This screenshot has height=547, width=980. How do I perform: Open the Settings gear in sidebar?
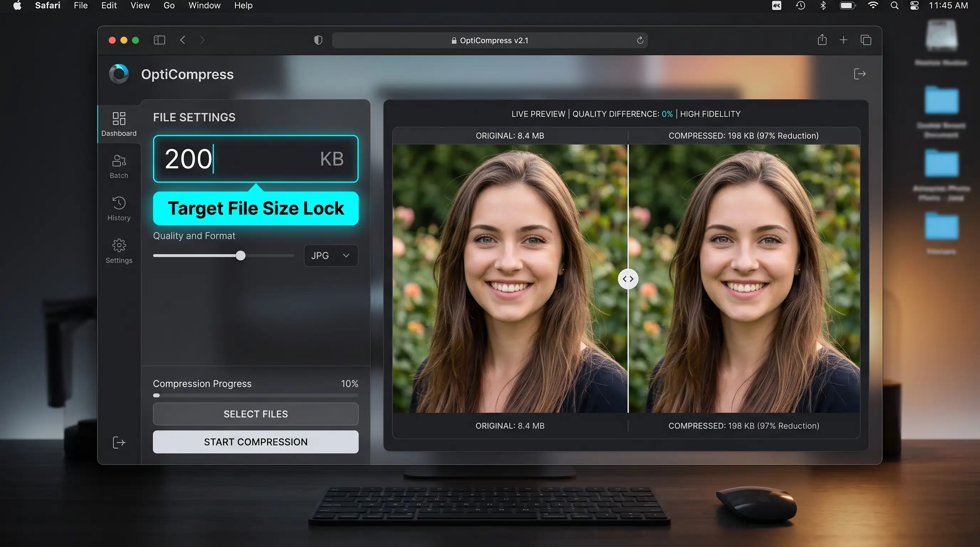tap(119, 251)
